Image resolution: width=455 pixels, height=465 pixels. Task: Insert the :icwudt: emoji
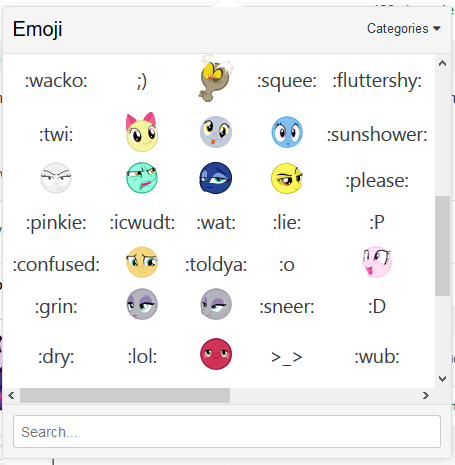pyautogui.click(x=142, y=222)
